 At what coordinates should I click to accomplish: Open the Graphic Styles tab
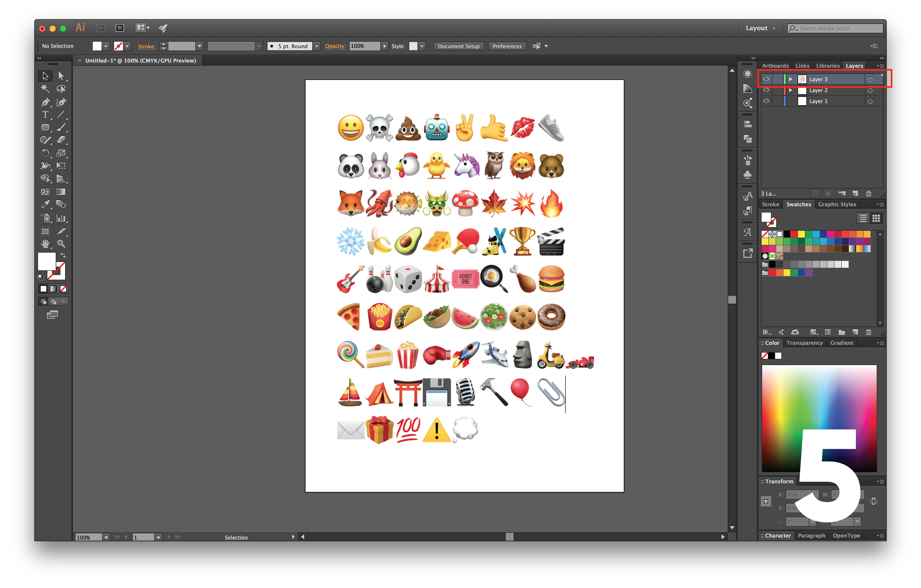click(x=837, y=204)
